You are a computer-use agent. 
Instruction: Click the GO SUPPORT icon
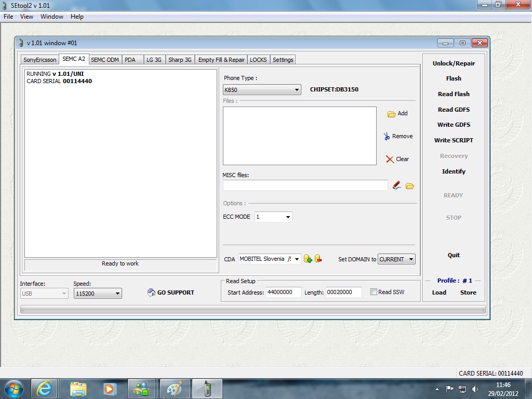(x=151, y=292)
